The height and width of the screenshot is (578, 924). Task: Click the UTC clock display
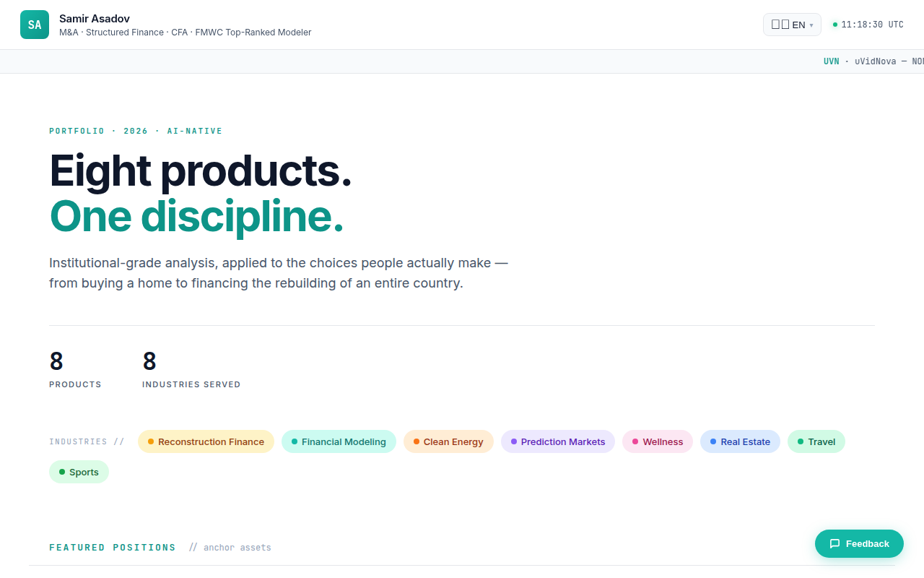[872, 25]
